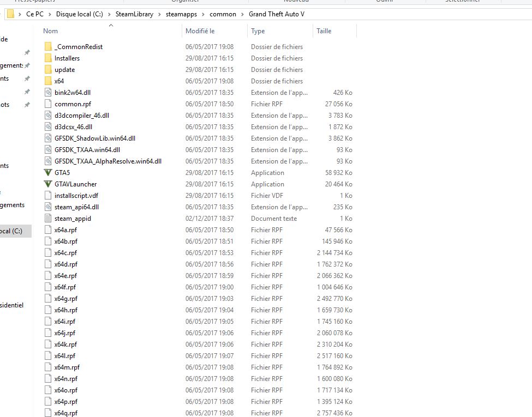Select x64l.rpf file name
532x417 pixels.
tap(65, 355)
